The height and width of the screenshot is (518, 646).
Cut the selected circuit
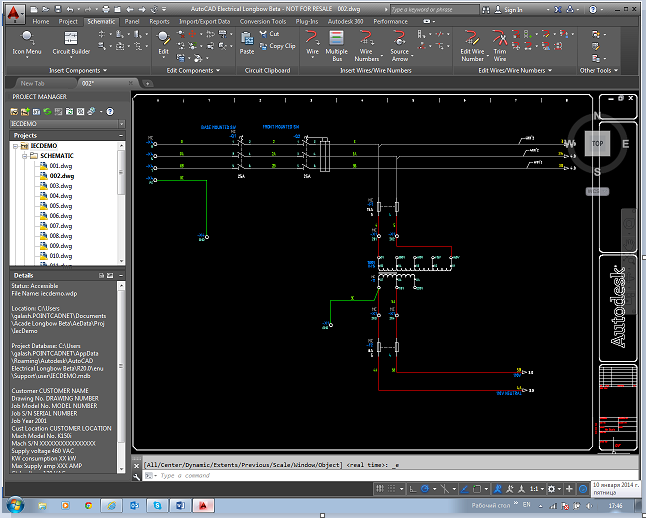point(269,34)
